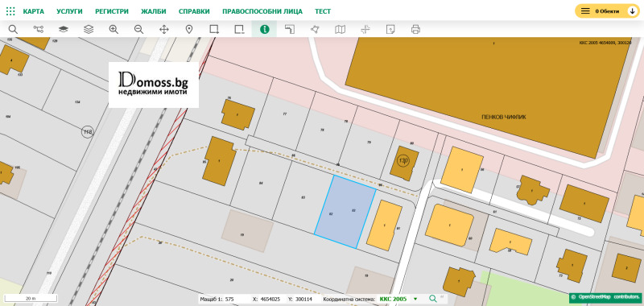Click the folded map icon
The width and height of the screenshot is (644, 306).
coord(340,29)
